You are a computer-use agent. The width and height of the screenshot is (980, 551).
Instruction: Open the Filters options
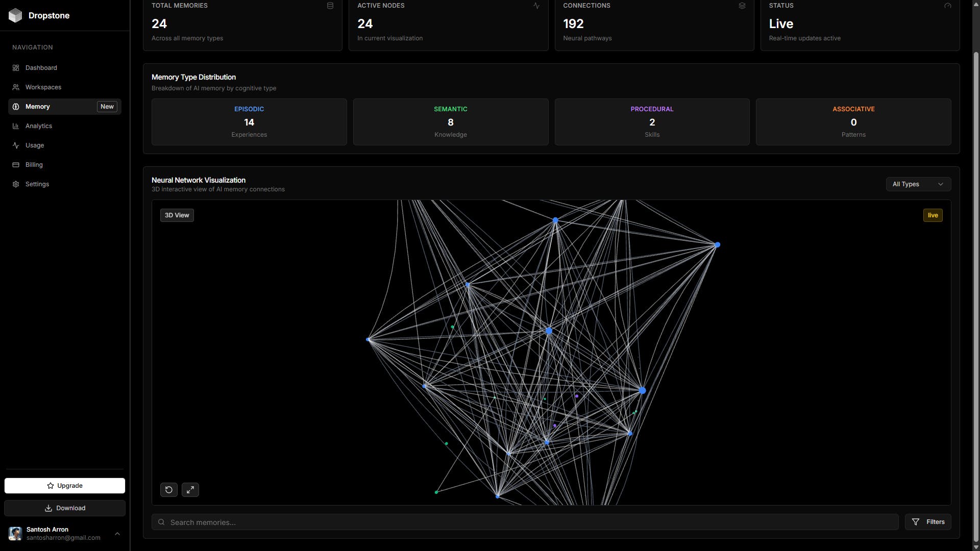(928, 522)
